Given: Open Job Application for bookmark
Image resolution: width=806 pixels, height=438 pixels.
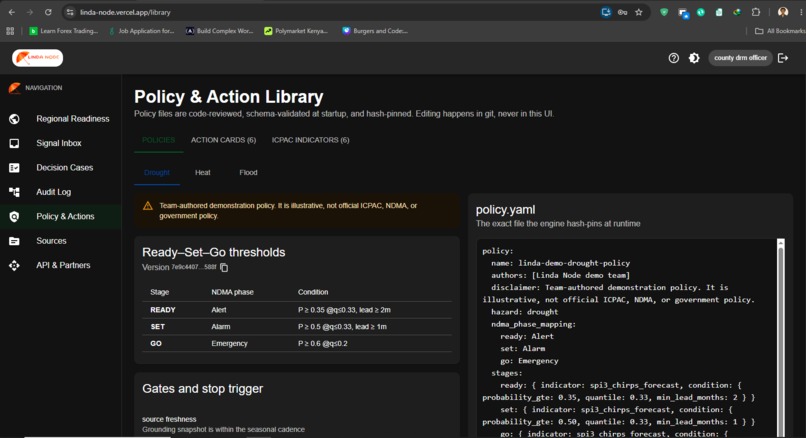Looking at the screenshot, I should [142, 31].
